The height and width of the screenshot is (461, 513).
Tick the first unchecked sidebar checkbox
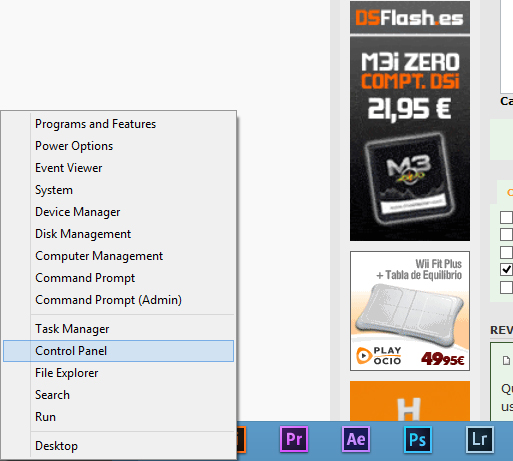(506, 217)
